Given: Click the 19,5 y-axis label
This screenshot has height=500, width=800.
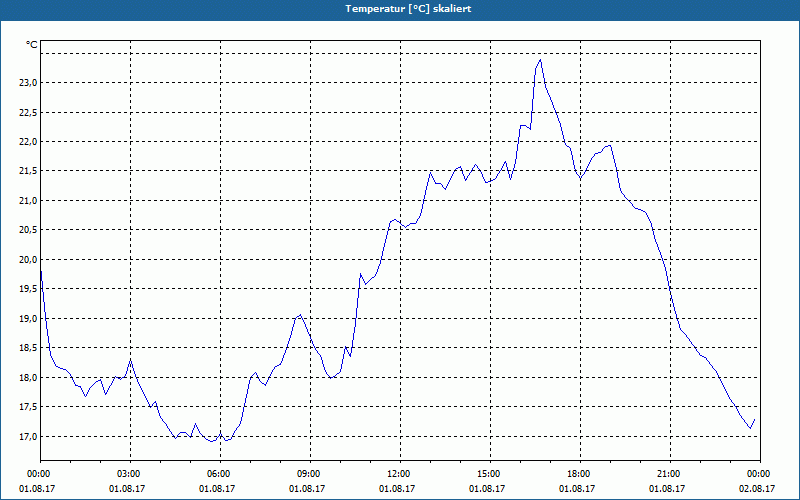Looking at the screenshot, I should pyautogui.click(x=28, y=289).
